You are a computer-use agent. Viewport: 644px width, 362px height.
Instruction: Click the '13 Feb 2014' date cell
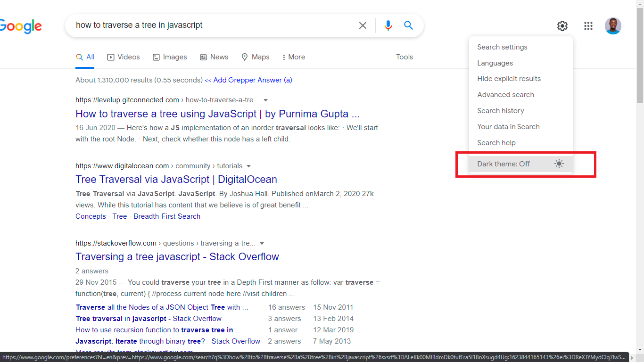point(333,319)
